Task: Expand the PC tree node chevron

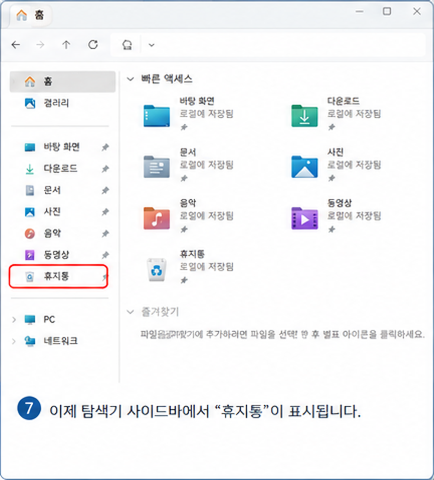Action: [14, 320]
